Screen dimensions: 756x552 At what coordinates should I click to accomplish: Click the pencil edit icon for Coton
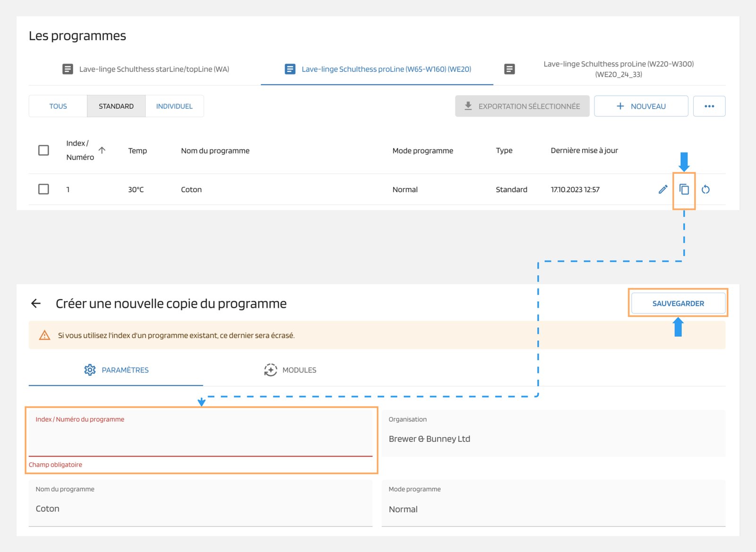tap(663, 189)
